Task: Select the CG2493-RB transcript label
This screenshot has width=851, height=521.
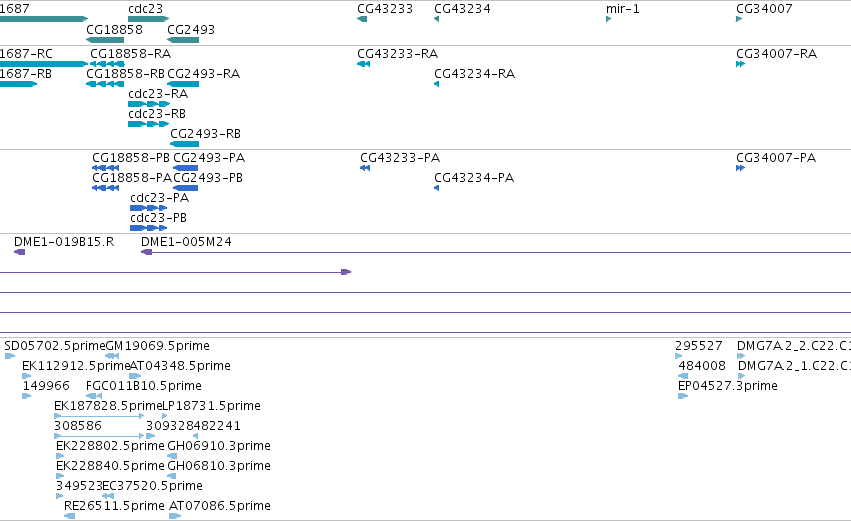Action: coord(206,134)
